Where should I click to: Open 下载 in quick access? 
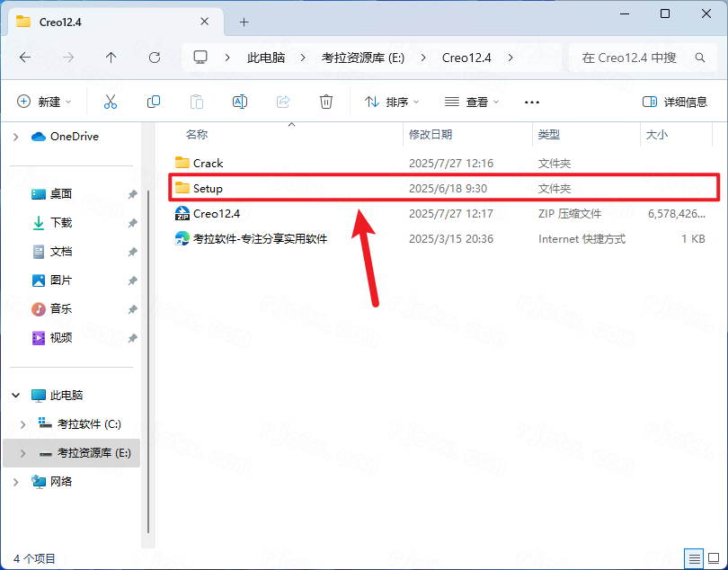click(61, 223)
